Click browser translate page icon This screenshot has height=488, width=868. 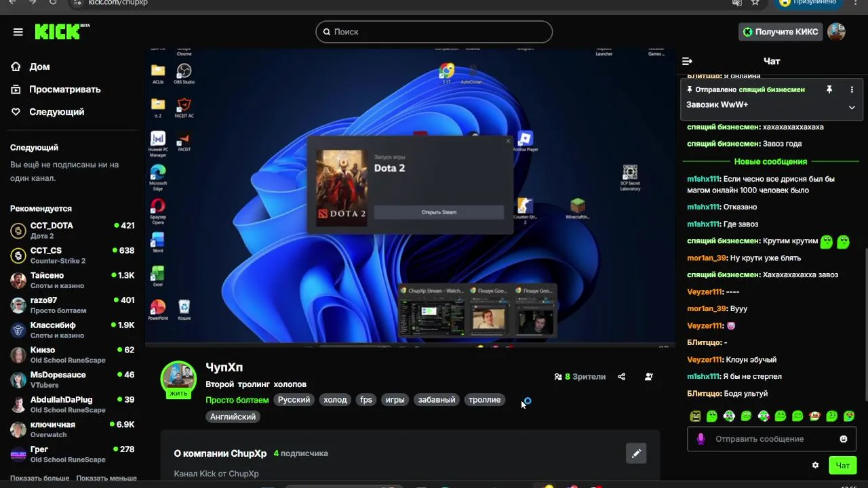737,3
